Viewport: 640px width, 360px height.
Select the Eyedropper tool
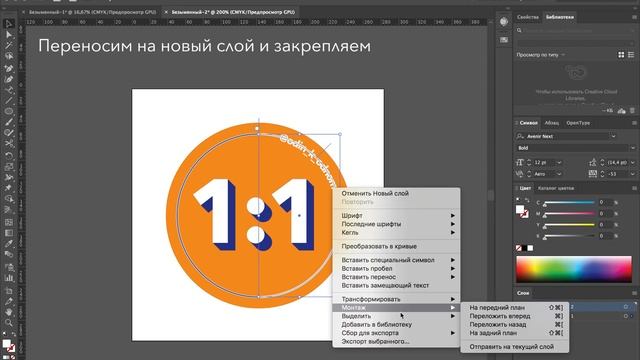pyautogui.click(x=9, y=244)
